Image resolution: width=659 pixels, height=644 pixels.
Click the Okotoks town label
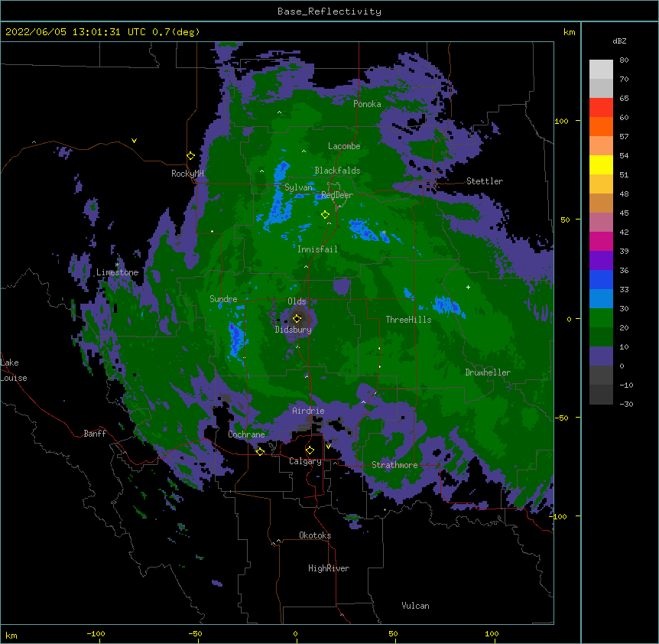pyautogui.click(x=315, y=535)
